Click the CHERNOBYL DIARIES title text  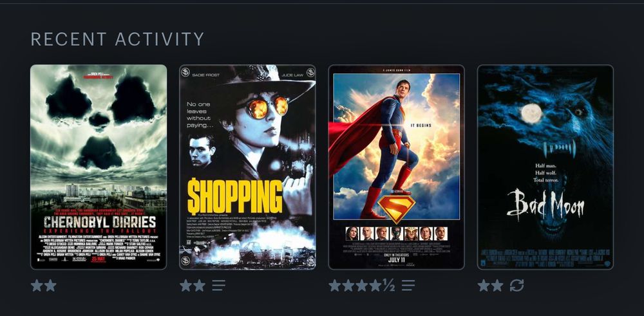[100, 223]
